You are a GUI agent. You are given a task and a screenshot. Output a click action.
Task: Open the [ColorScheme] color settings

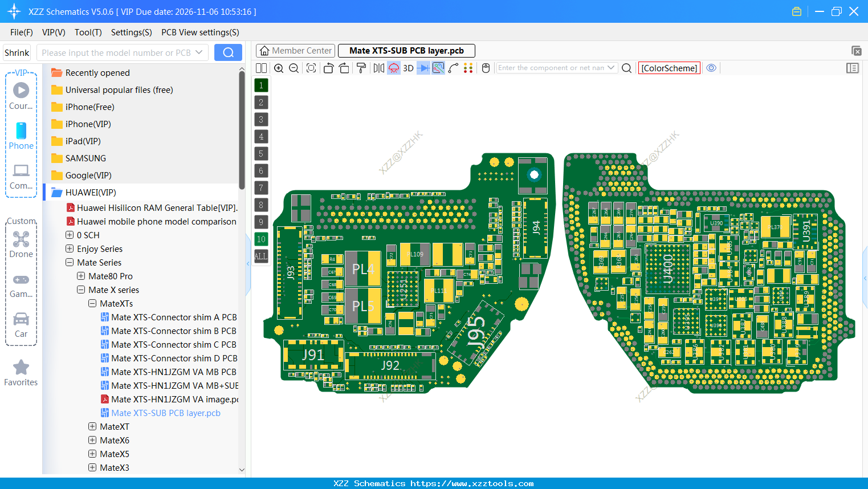(x=669, y=67)
